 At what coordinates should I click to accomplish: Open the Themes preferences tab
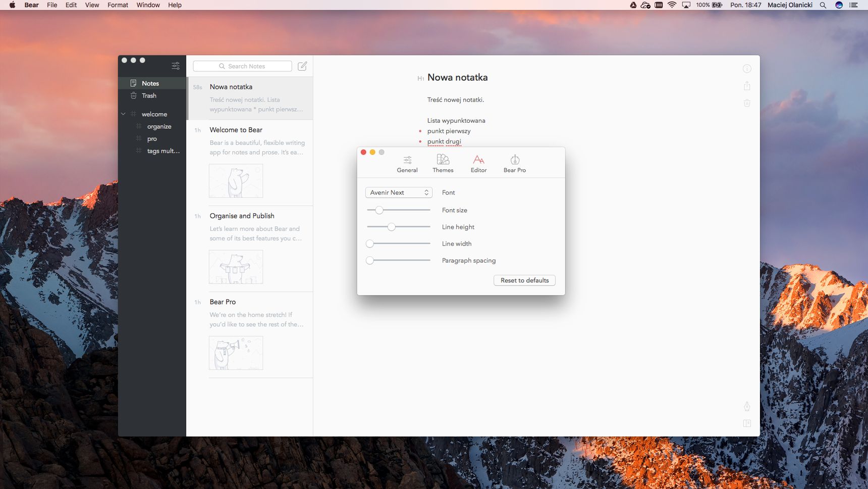pos(443,164)
